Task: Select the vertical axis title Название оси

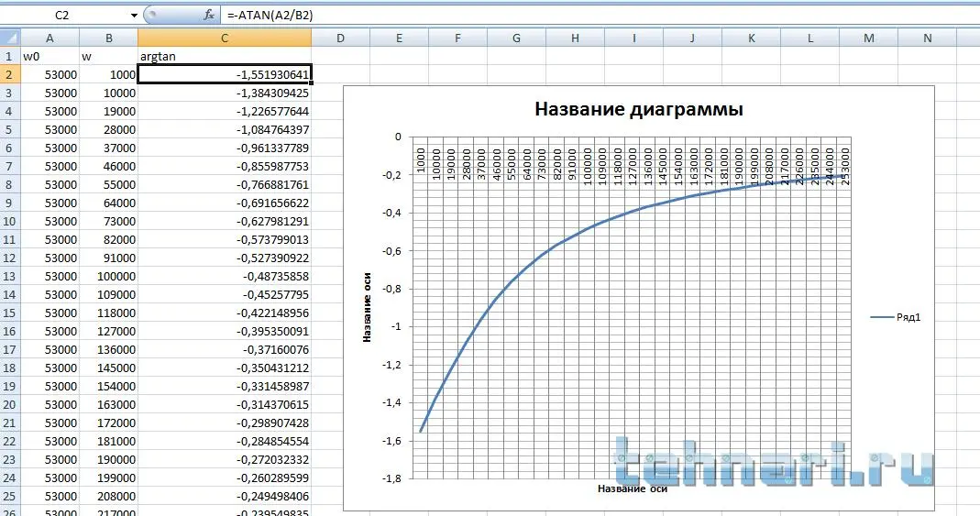Action: (x=367, y=307)
